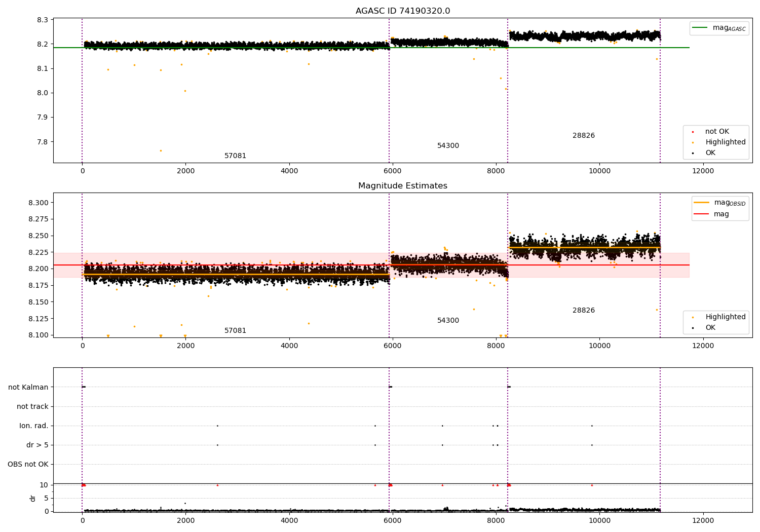Click the 'Ion. rad.' row label
This screenshot has height=532, width=760.
(x=34, y=426)
